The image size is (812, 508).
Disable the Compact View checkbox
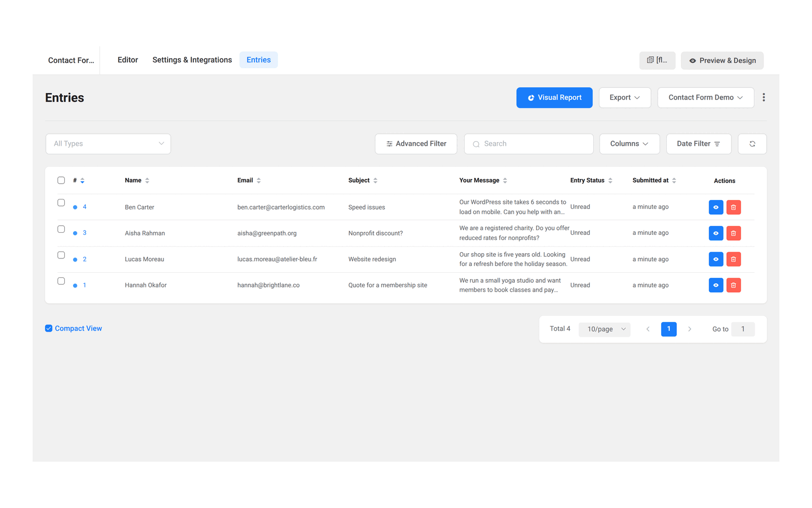(48, 328)
